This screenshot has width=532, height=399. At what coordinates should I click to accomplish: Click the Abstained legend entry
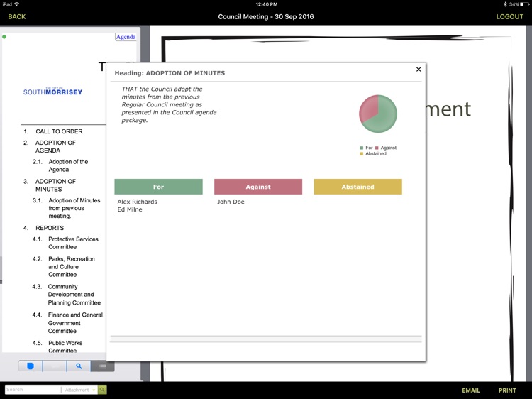[373, 154]
